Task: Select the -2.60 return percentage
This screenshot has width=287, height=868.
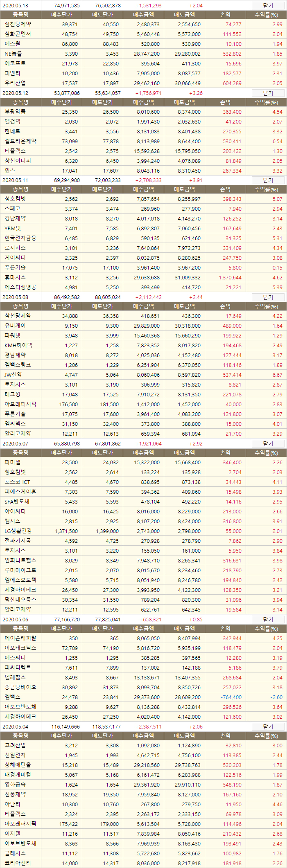Action: tap(276, 697)
